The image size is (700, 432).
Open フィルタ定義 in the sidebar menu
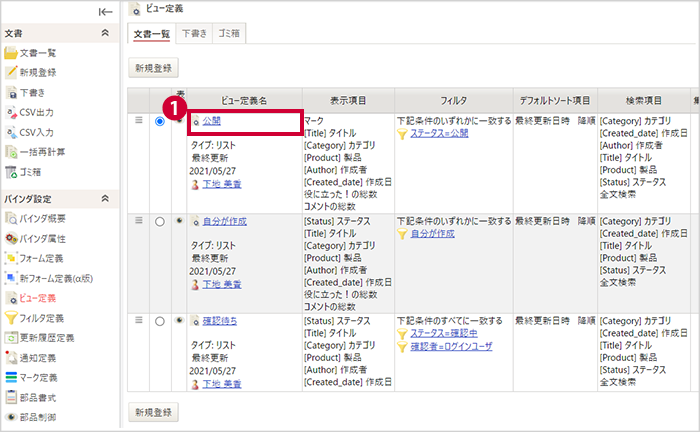click(x=42, y=318)
